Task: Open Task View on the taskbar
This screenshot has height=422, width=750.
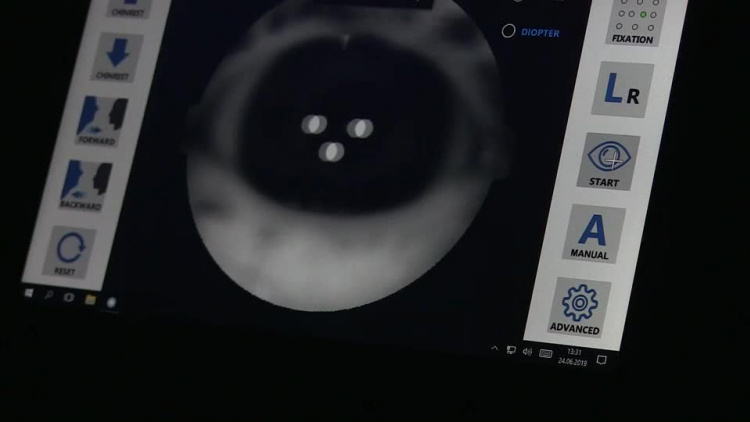Action: click(x=69, y=297)
